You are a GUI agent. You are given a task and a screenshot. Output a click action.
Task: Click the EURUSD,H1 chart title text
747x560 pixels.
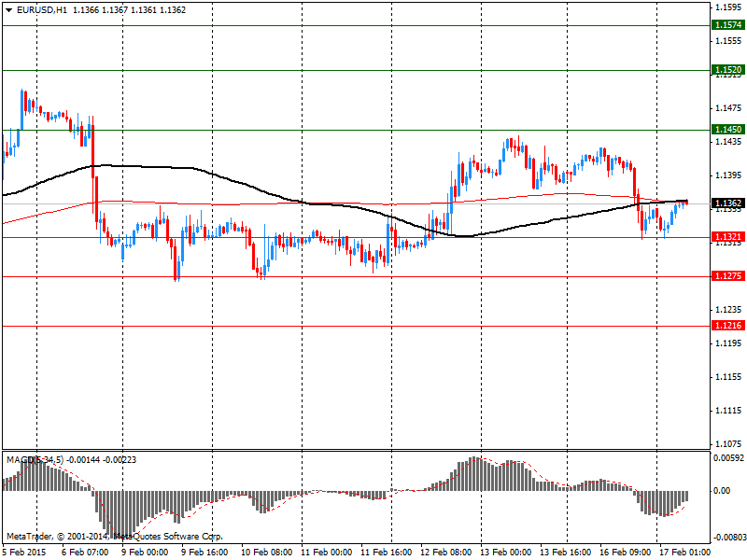point(42,10)
